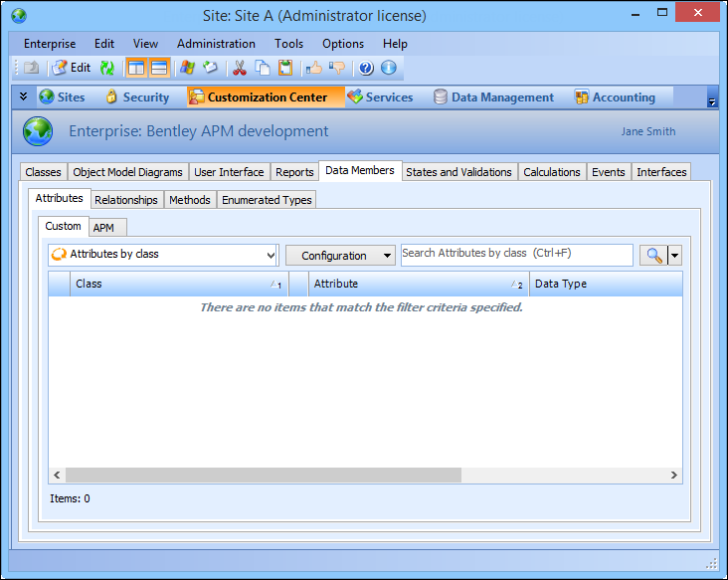Click the Edit toolbar button

(71, 68)
